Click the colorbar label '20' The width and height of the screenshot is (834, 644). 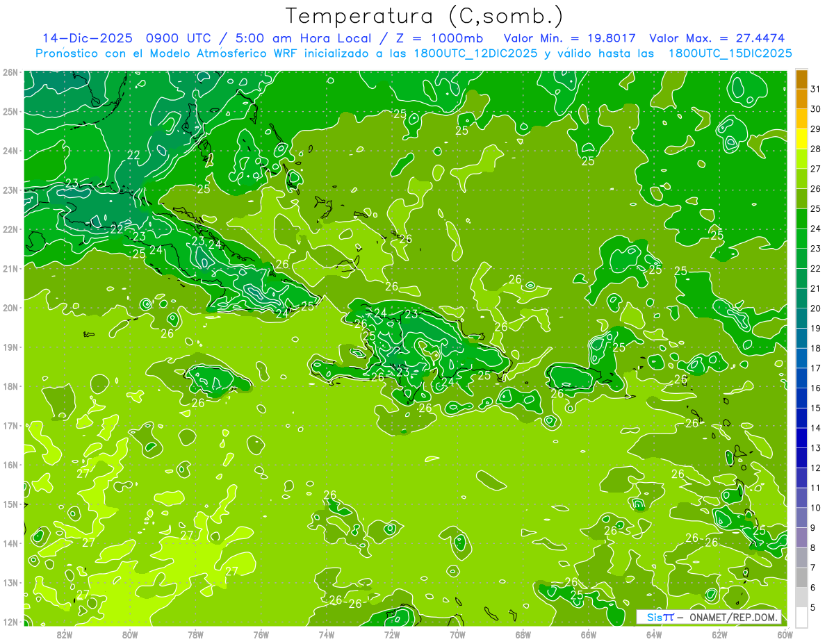point(816,308)
